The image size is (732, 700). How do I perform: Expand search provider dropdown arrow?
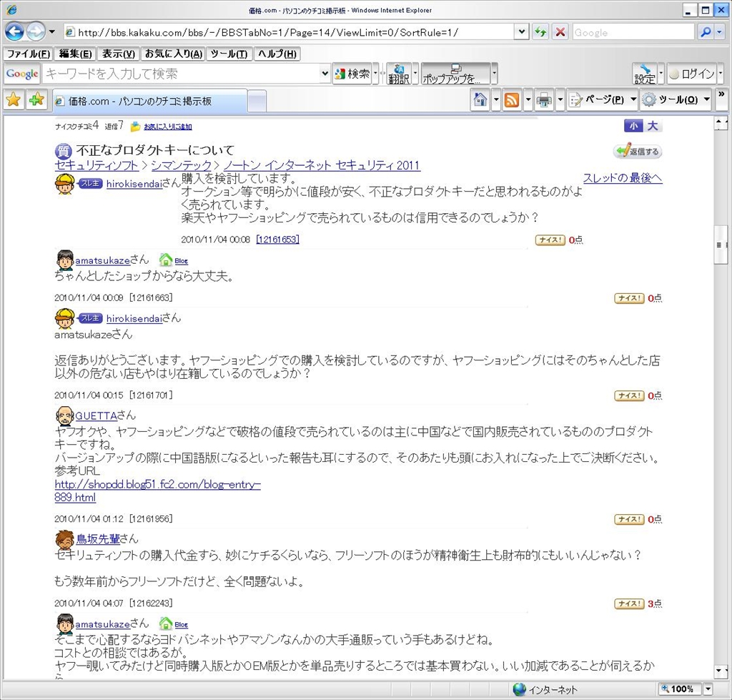pos(719,32)
